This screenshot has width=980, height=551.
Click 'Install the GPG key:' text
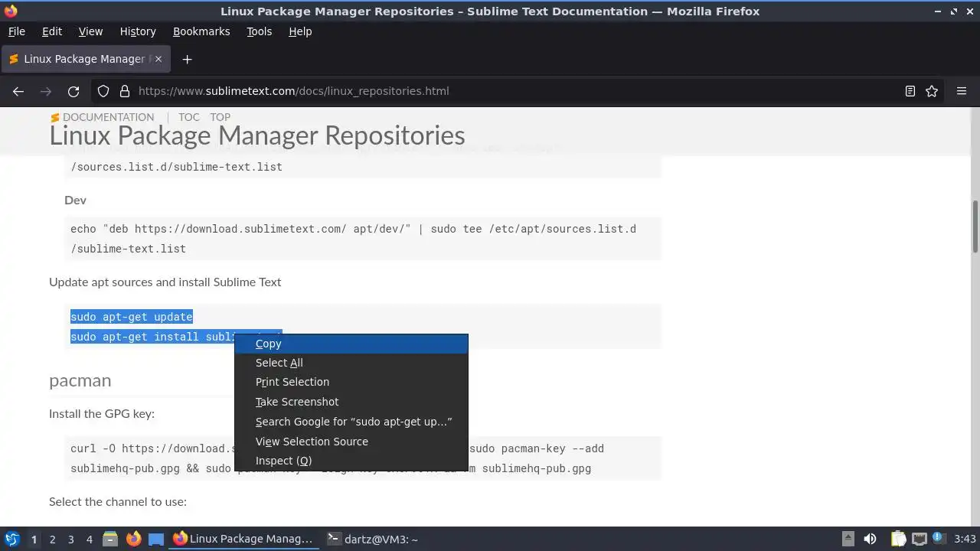point(102,413)
